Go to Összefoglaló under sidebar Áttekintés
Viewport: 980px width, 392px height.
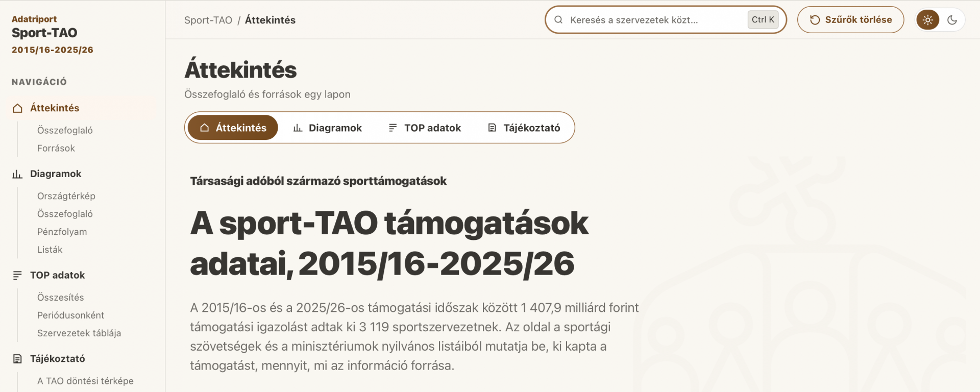point(65,131)
